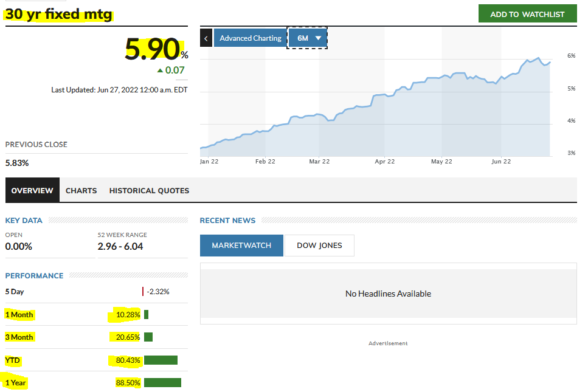Open the 6M time range dropdown

click(x=307, y=38)
